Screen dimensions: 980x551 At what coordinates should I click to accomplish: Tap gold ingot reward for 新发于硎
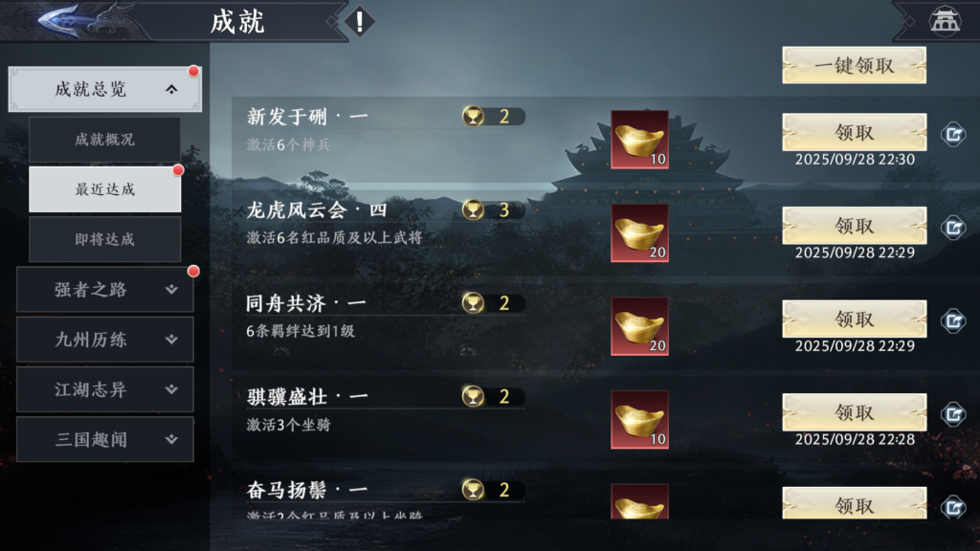click(x=639, y=140)
